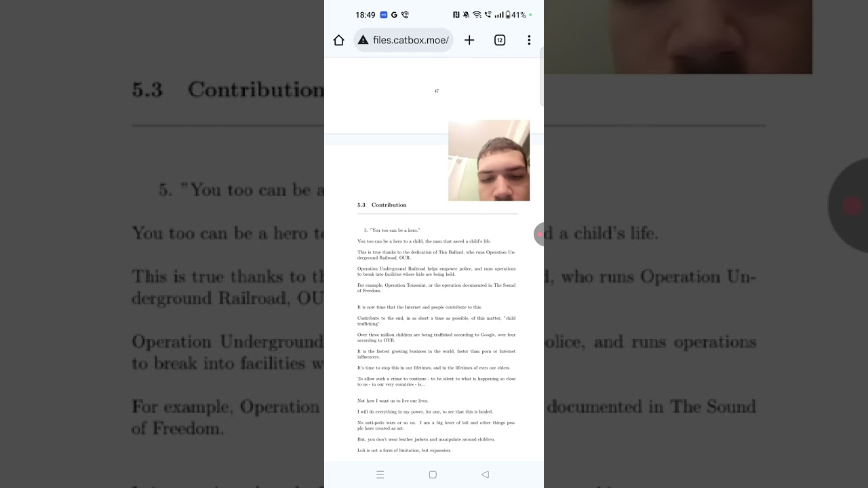Tap the 18:49 clock in status bar
This screenshot has height=488, width=868.
(x=366, y=15)
